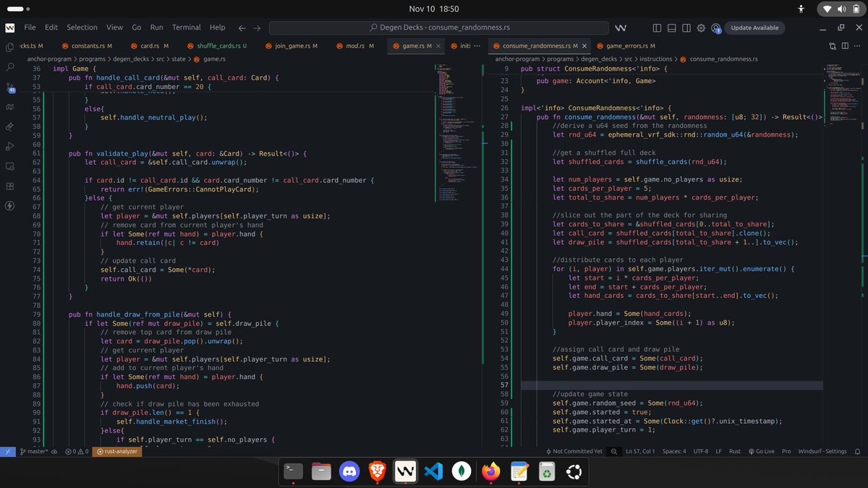Go back with the left arrow
868x488 pixels.
point(242,27)
